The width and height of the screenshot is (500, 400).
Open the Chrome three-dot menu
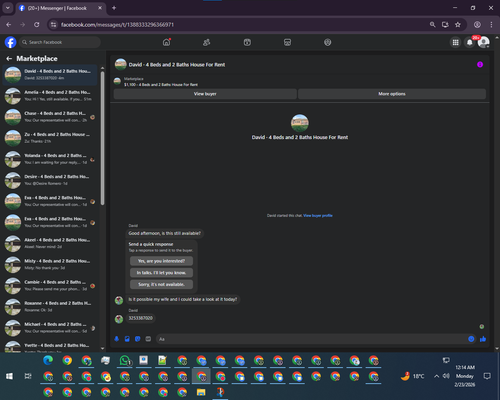click(491, 25)
